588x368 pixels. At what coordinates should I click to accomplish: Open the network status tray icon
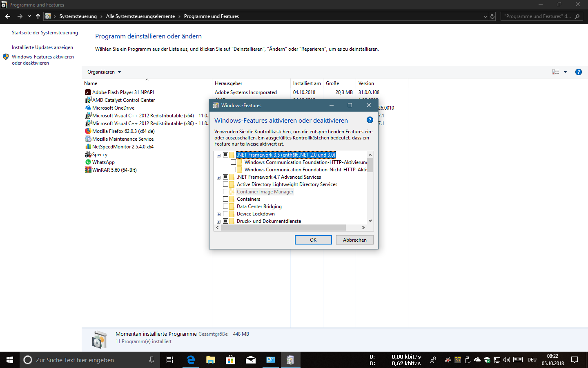[497, 360]
